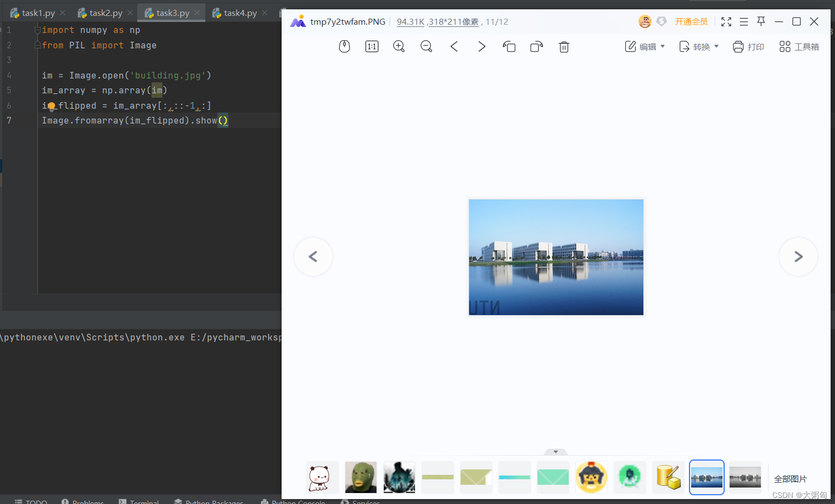Screen dimensions: 835x504
Task: Switch to task1.py tab in PyCharm
Action: coord(38,13)
